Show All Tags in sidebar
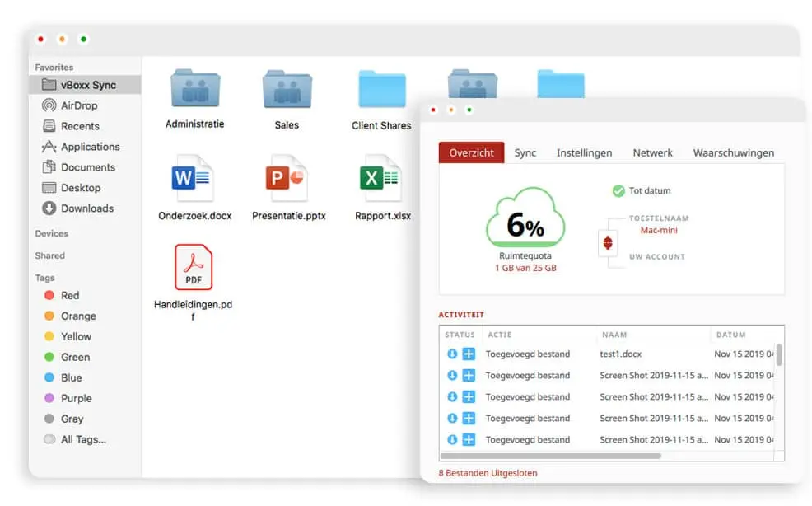Image resolution: width=812 pixels, height=506 pixels. click(83, 439)
